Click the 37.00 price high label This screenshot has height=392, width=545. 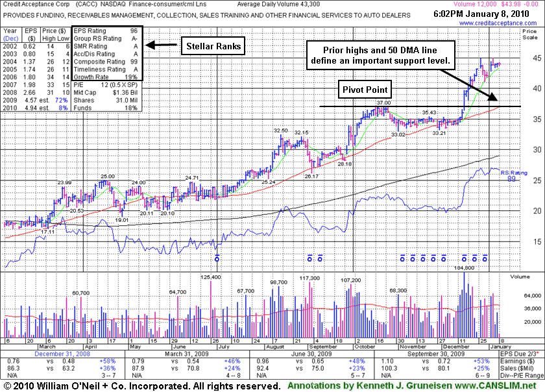pyautogui.click(x=384, y=103)
